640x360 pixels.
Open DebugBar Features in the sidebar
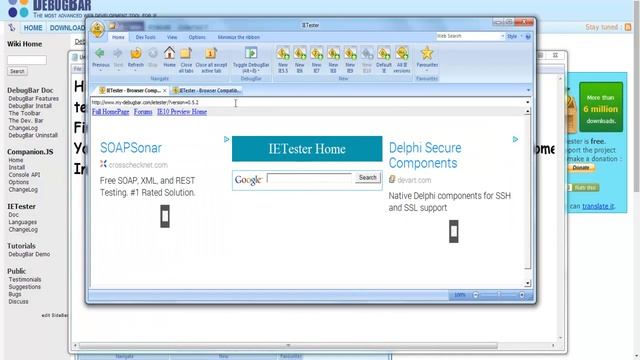[33, 99]
